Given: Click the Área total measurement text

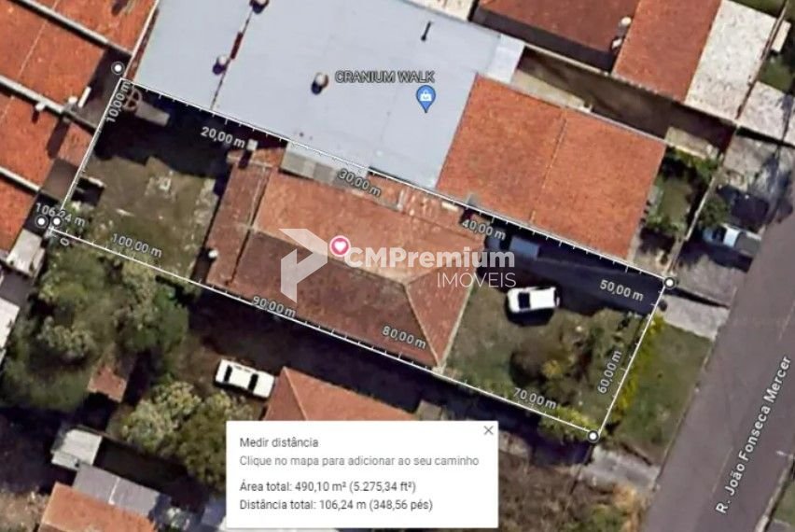Looking at the screenshot, I should (328, 487).
